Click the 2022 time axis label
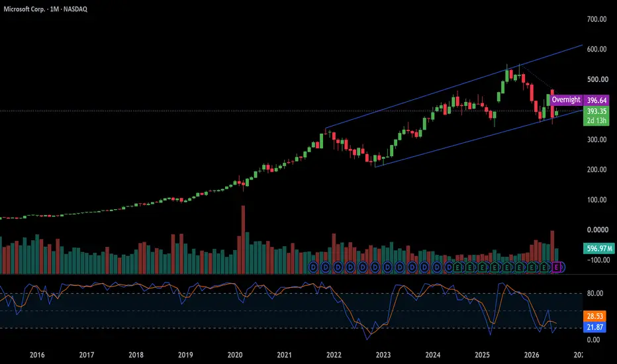 334,355
